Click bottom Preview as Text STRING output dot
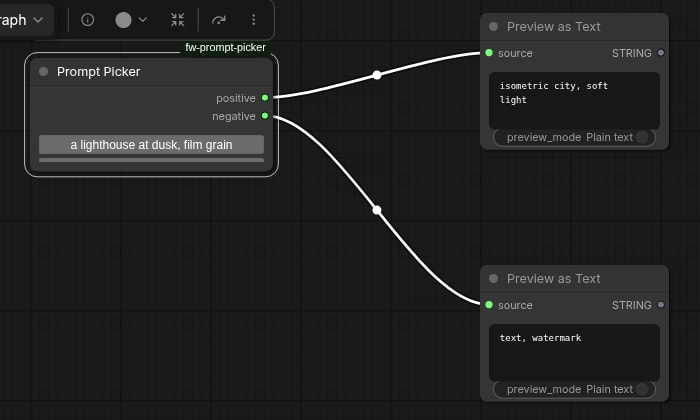The width and height of the screenshot is (700, 420). 661,305
